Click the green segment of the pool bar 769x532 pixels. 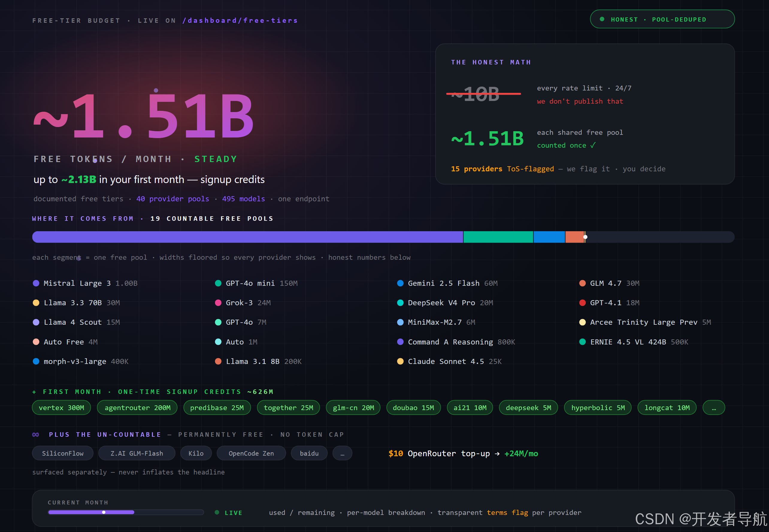point(498,237)
